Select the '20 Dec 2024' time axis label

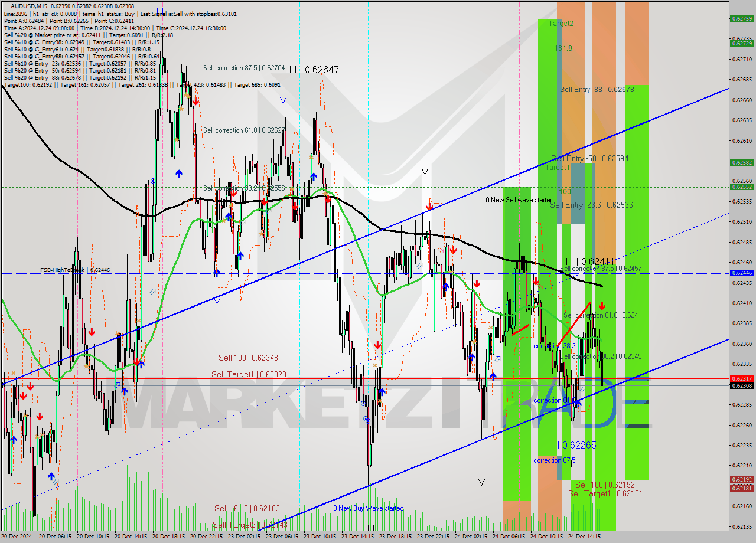pyautogui.click(x=17, y=537)
